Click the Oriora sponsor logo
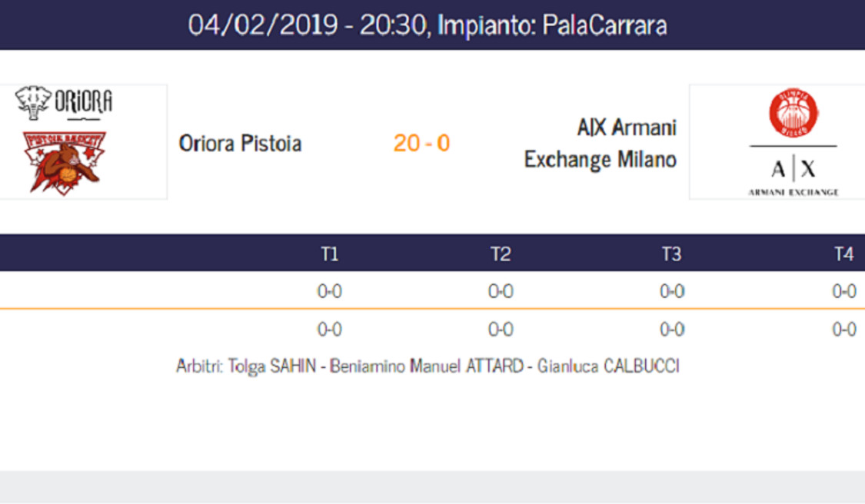 pos(64,102)
